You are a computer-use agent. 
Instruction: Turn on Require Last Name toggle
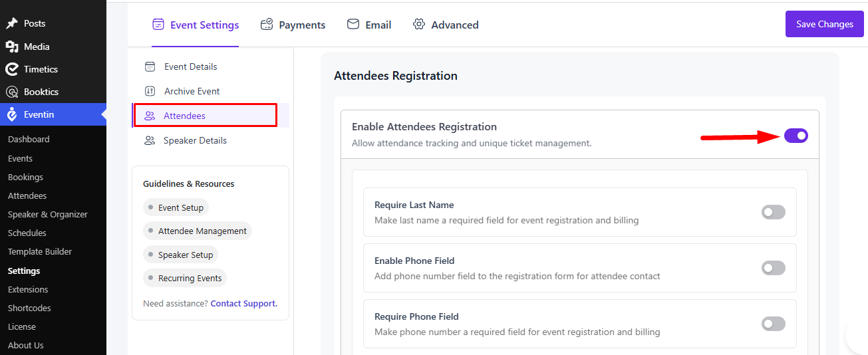point(774,212)
